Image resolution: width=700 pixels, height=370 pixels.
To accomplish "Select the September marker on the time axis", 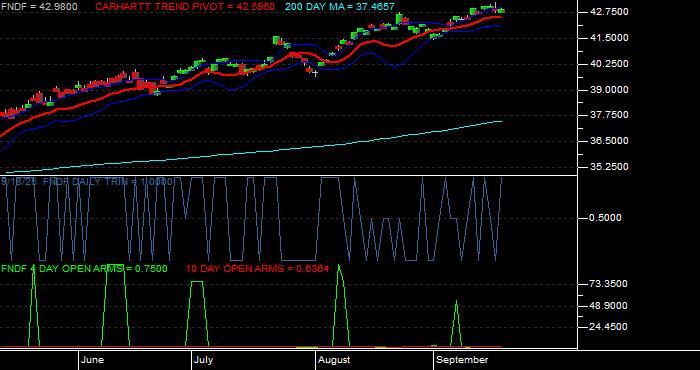I will pyautogui.click(x=462, y=360).
